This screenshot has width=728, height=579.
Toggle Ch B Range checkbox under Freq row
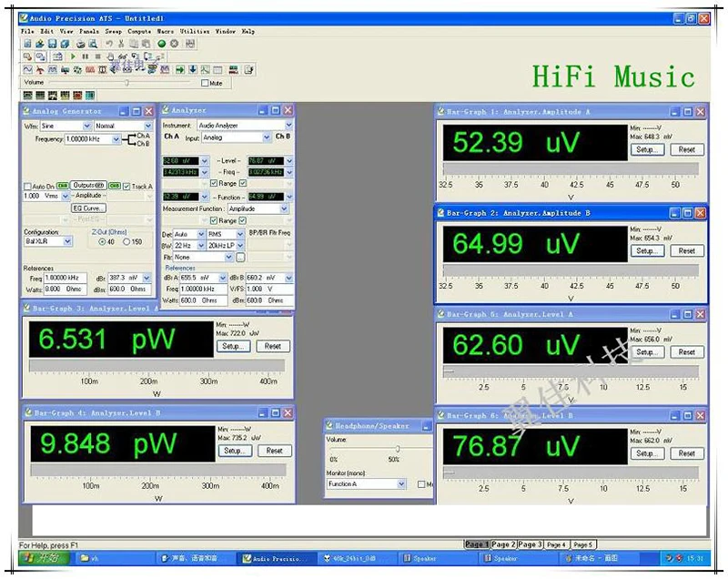pyautogui.click(x=242, y=183)
